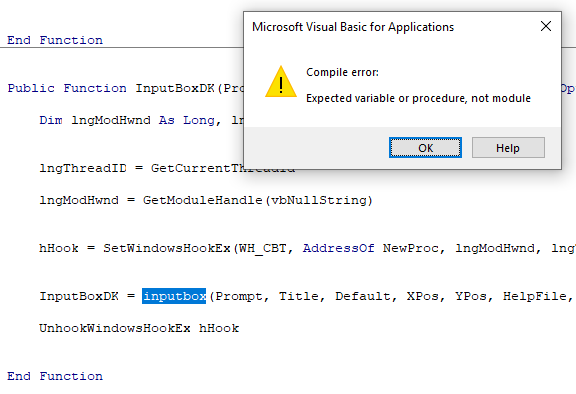The height and width of the screenshot is (394, 576).
Task: Click 'WH_CBT' constant in code
Action: 262,248
